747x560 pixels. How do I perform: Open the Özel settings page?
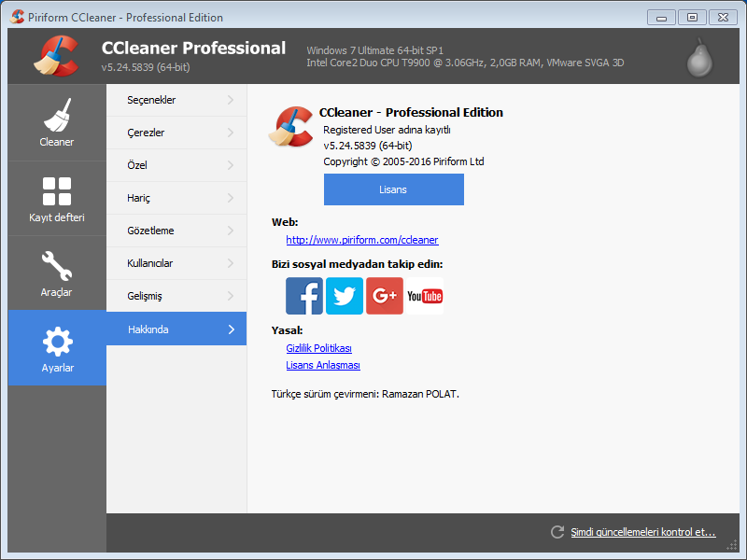tap(176, 165)
